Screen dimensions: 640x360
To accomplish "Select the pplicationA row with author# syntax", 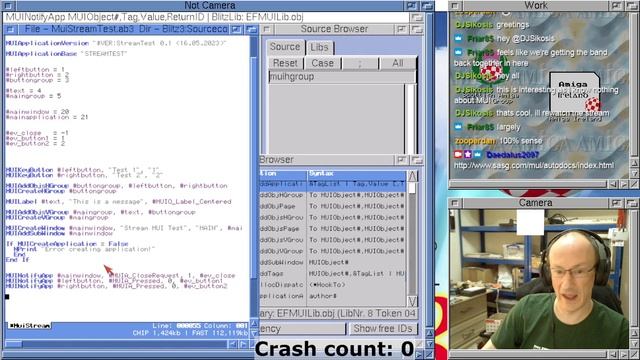I will (x=333, y=296).
